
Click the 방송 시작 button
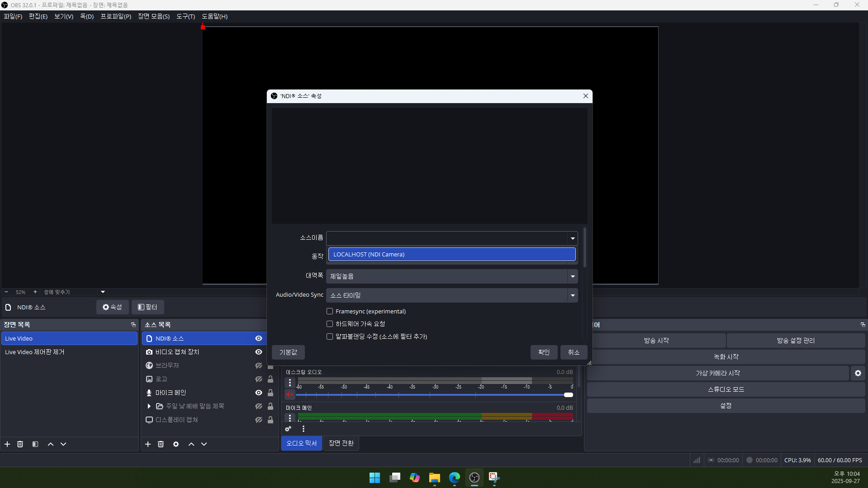point(656,340)
